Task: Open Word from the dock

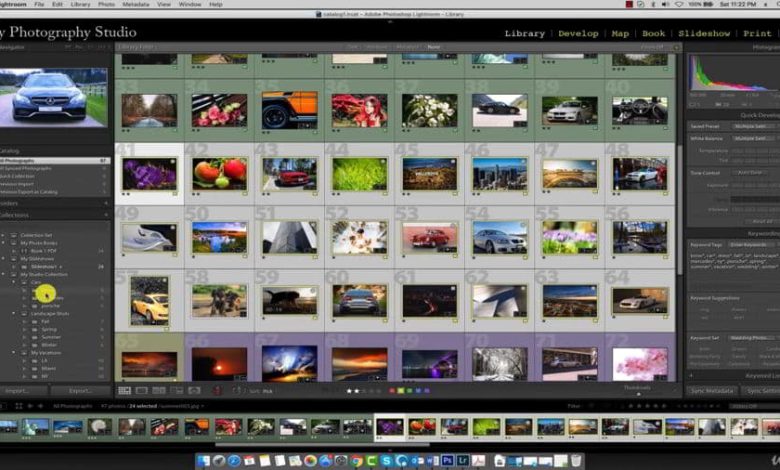Action: tap(432, 461)
